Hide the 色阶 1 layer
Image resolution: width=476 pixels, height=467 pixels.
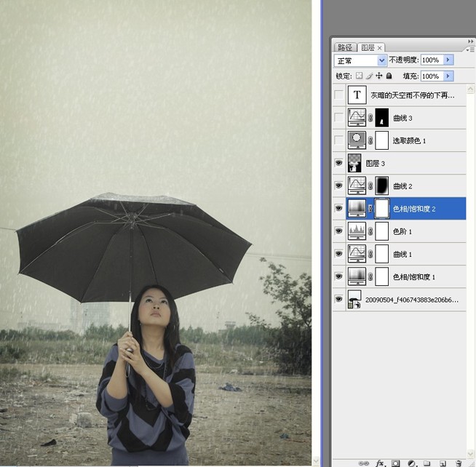click(338, 231)
